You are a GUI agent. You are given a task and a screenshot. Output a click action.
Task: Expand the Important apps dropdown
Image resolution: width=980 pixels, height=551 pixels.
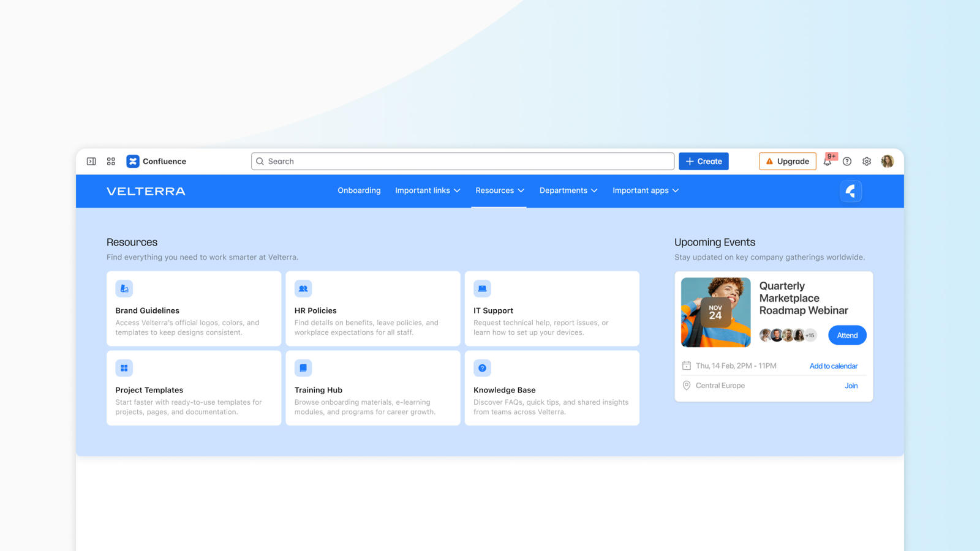646,190
